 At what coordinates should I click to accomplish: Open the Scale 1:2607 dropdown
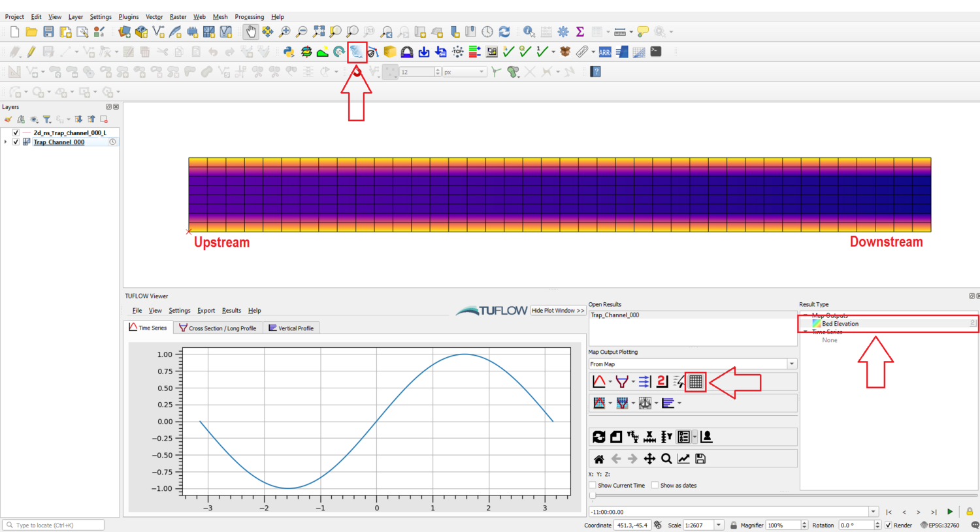pos(717,525)
